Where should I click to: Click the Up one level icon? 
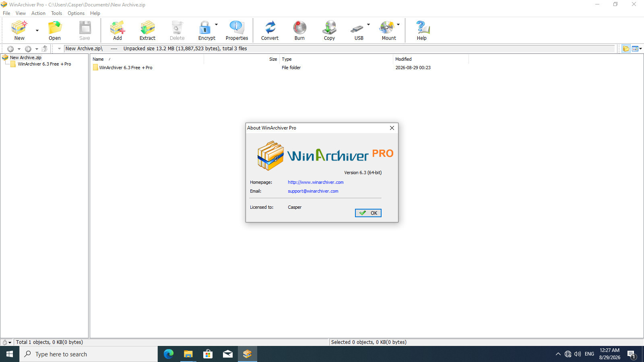point(45,49)
